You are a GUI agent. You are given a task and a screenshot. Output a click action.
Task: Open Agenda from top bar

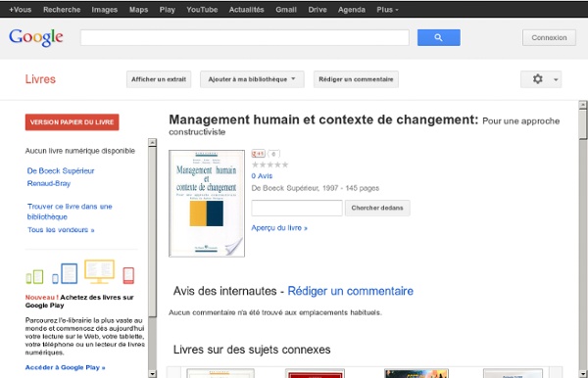(x=352, y=10)
